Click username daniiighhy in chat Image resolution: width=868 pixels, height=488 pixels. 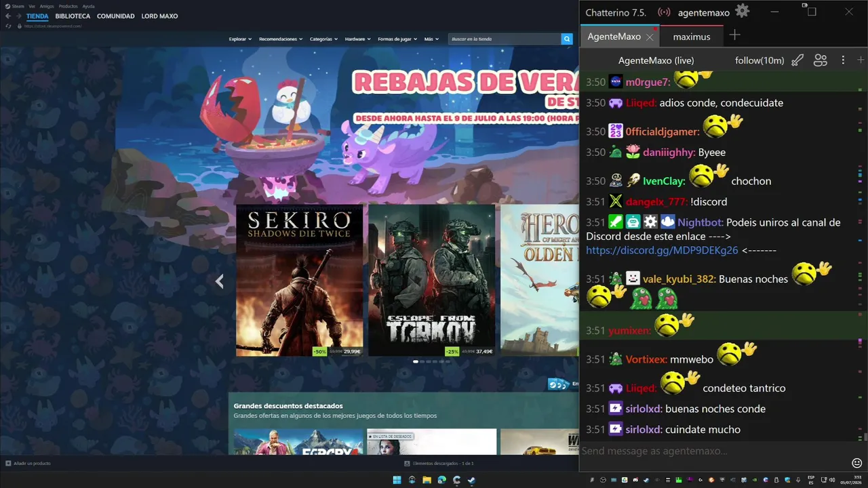click(x=669, y=152)
